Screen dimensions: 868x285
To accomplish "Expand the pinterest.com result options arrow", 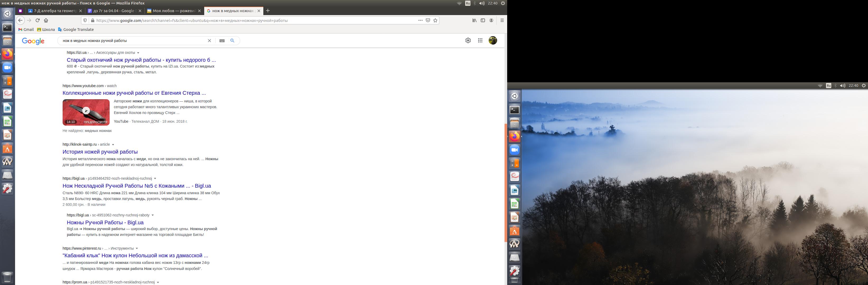I will coord(137,249).
